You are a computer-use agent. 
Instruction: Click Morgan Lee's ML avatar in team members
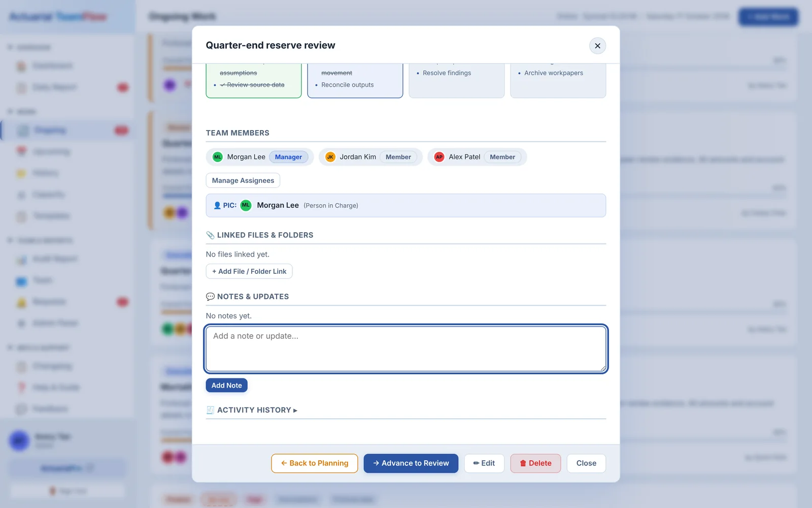pyautogui.click(x=218, y=157)
